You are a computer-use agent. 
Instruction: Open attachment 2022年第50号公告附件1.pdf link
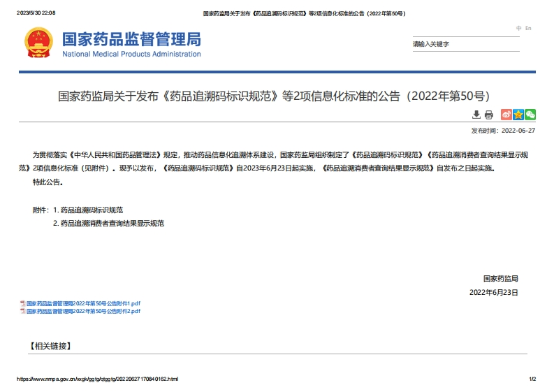[83, 303]
